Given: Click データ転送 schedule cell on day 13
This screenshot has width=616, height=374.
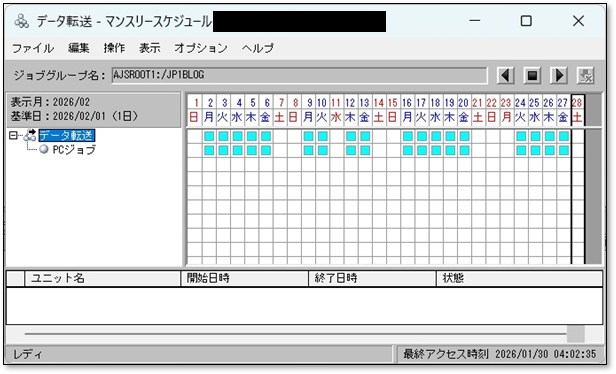Looking at the screenshot, I should pos(365,136).
